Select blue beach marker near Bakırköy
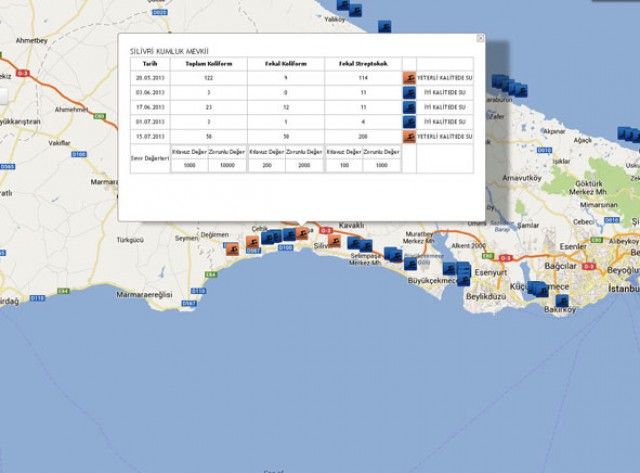The image size is (640, 473). click(563, 300)
